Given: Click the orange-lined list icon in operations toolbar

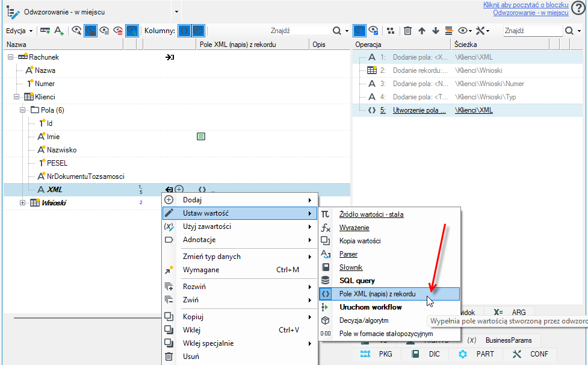Looking at the screenshot, I should point(448,31).
